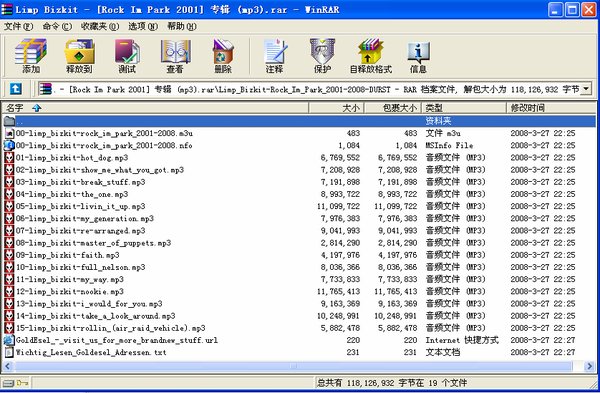The height and width of the screenshot is (393, 600).
Task: Click the icon of the .m3u playlist file
Action: pyautogui.click(x=9, y=133)
